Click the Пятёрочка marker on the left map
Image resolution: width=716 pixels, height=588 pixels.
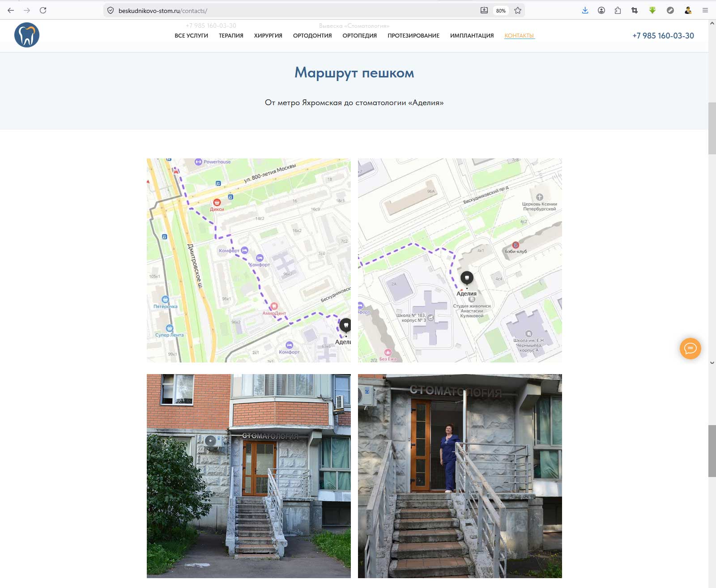click(x=165, y=300)
